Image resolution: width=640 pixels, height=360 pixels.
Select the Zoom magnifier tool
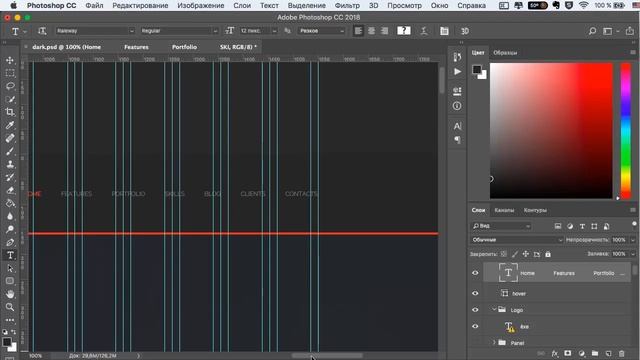pyautogui.click(x=10, y=307)
